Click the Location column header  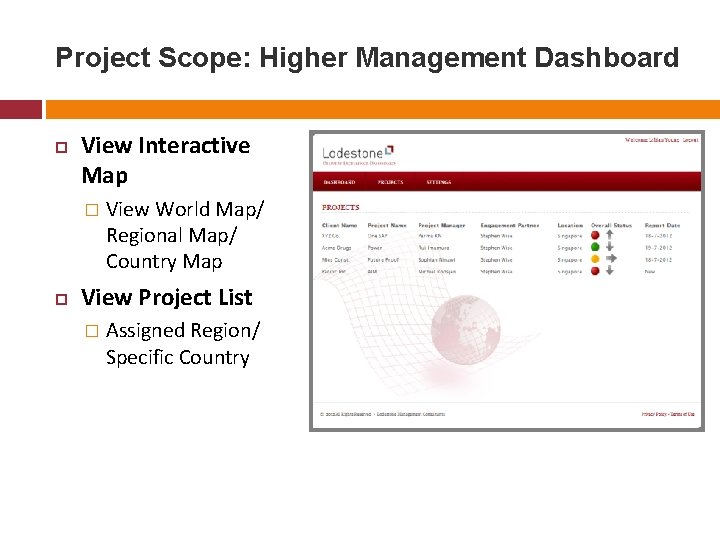tap(570, 225)
